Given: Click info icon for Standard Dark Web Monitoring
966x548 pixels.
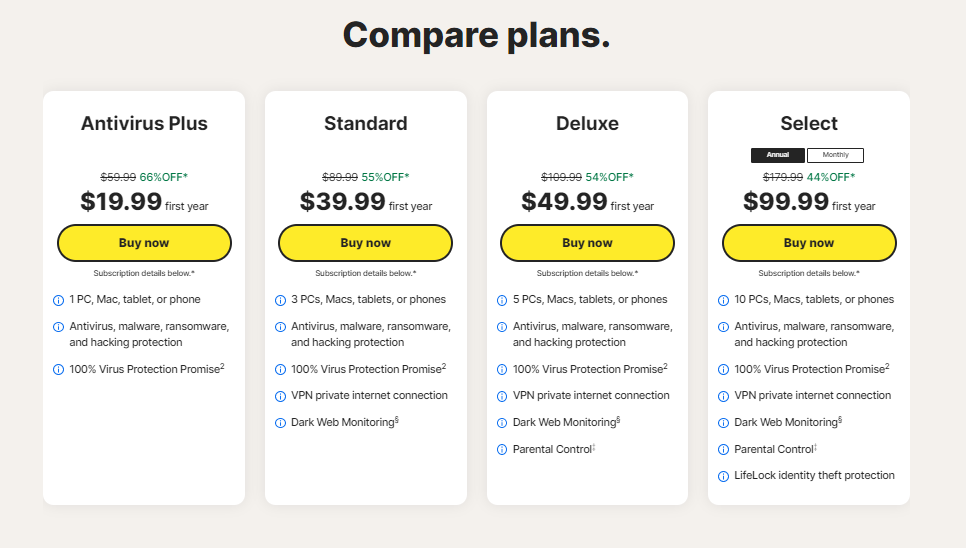Looking at the screenshot, I should tap(280, 423).
